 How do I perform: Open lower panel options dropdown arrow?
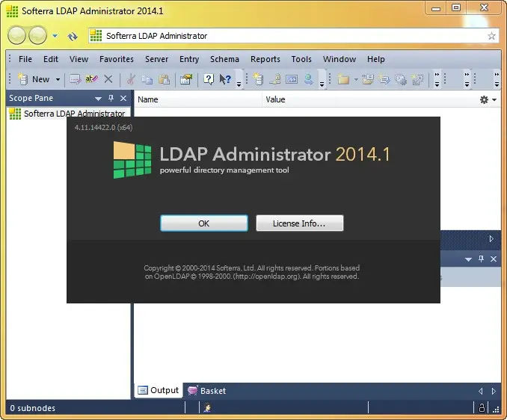tap(468, 259)
